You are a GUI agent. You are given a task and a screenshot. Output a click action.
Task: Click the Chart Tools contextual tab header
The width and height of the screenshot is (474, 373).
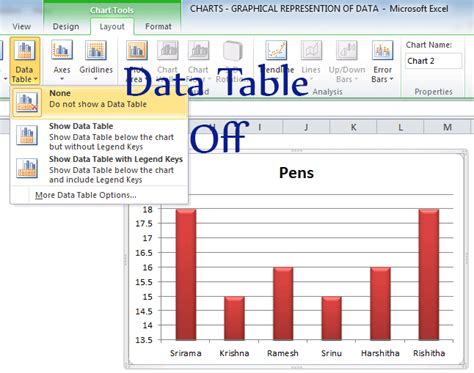click(x=112, y=10)
